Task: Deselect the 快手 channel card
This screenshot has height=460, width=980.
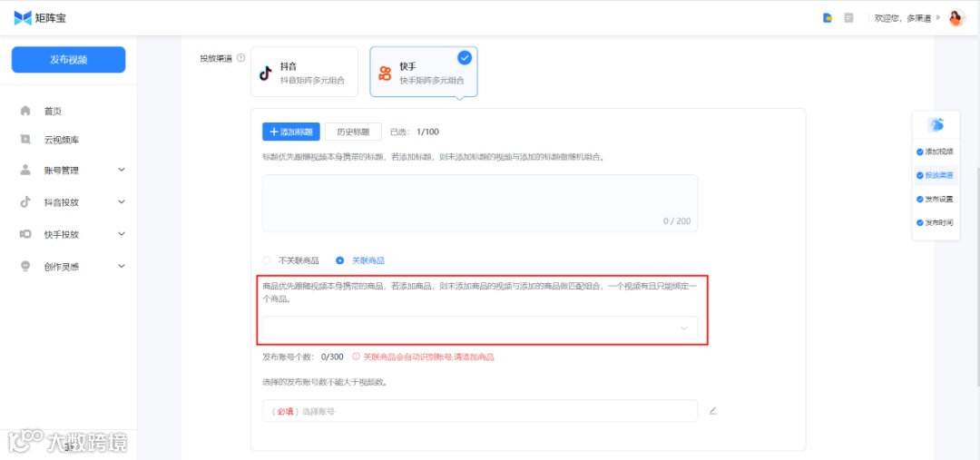Action: pyautogui.click(x=424, y=72)
